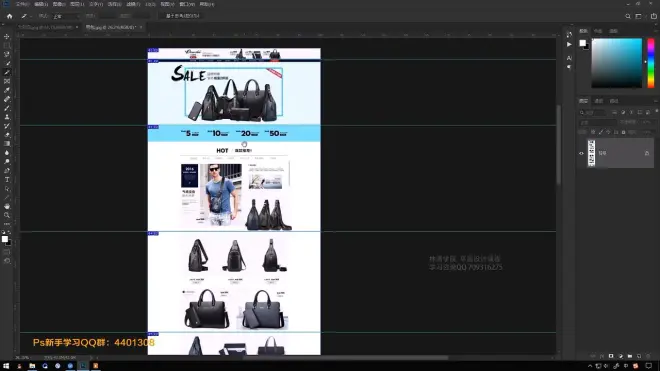Viewport: 660px width, 371px height.
Task: Select the Clone Stamp tool
Action: (x=7, y=117)
